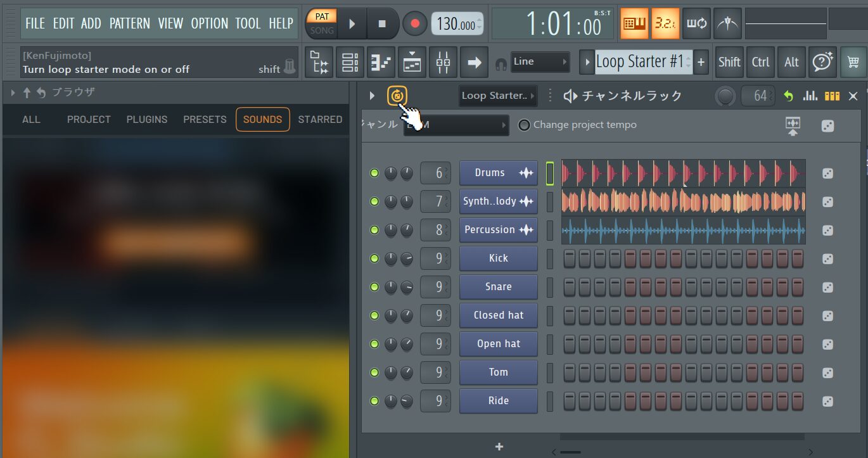868x458 pixels.
Task: Randomize all loops with the top dice icon
Action: tap(827, 125)
